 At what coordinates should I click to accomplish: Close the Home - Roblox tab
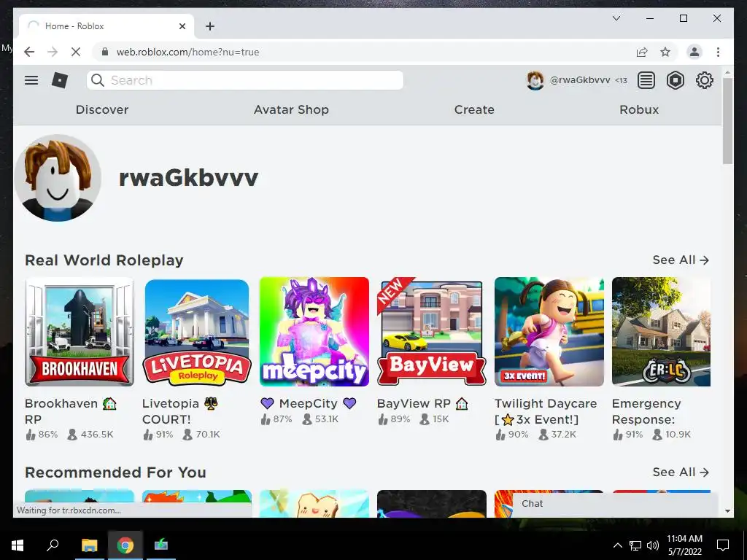[x=182, y=26]
